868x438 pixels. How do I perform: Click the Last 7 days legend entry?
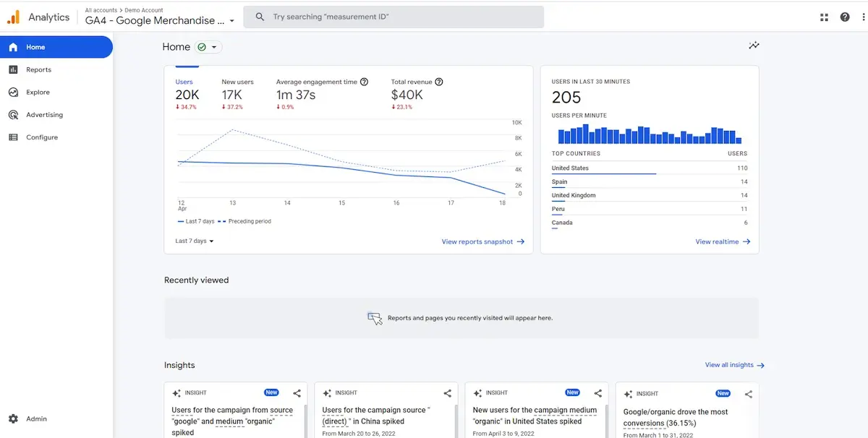coord(196,221)
